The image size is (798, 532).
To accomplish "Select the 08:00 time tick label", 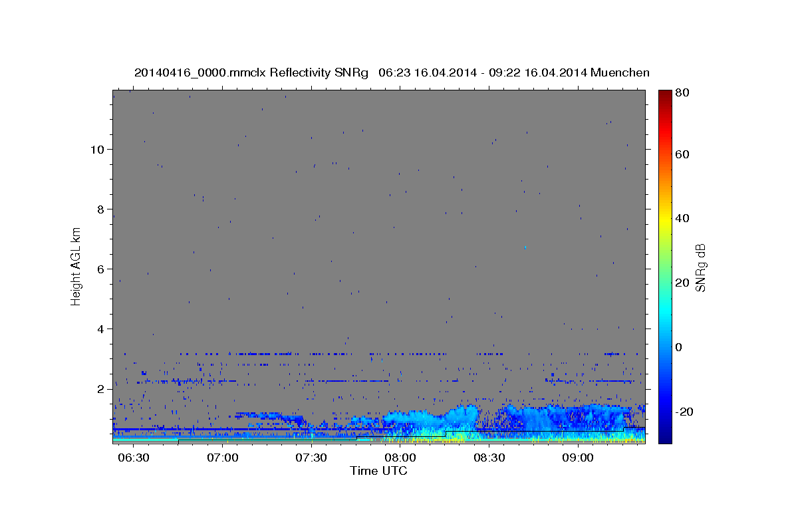I will pyautogui.click(x=400, y=458).
